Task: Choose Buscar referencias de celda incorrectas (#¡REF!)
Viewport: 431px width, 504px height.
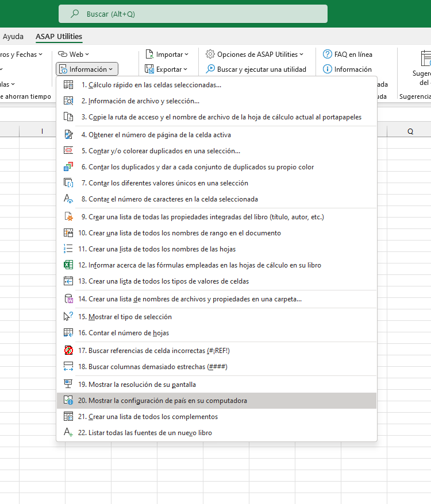Action: pyautogui.click(x=216, y=351)
